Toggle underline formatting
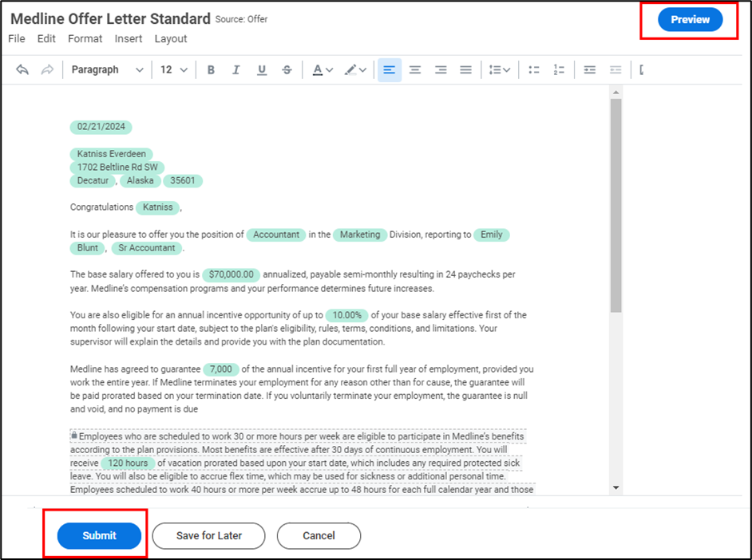Screen dimensions: 752x560 262,70
